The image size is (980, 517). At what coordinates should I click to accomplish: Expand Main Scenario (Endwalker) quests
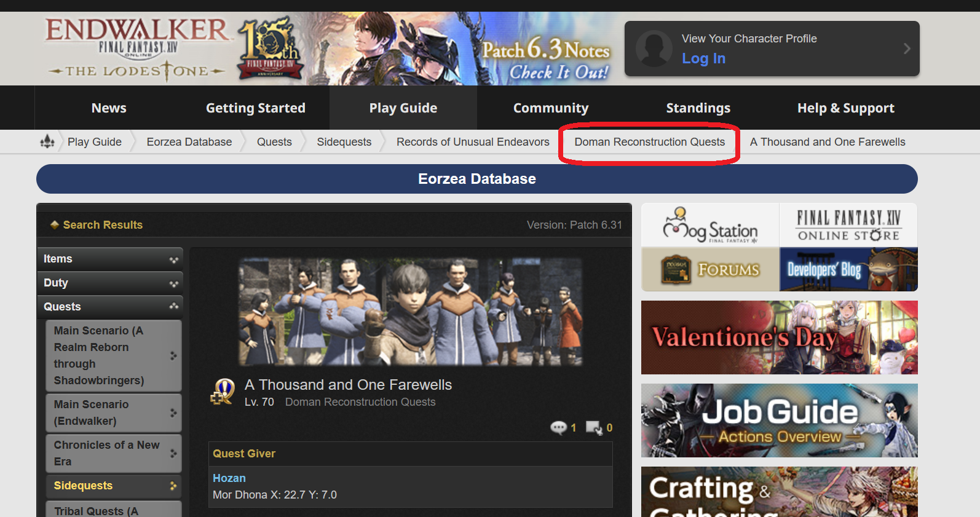[x=114, y=412]
